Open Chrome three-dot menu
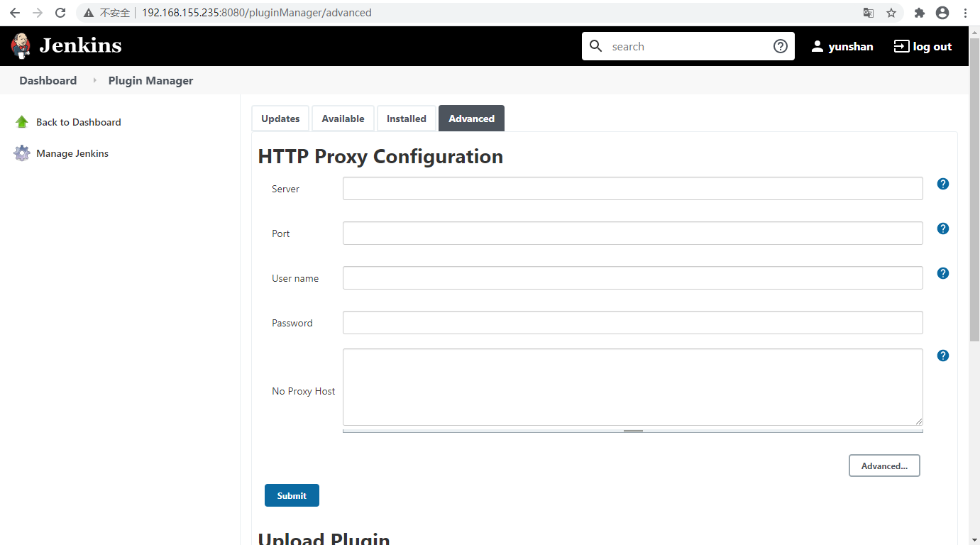The image size is (980, 545). point(965,13)
